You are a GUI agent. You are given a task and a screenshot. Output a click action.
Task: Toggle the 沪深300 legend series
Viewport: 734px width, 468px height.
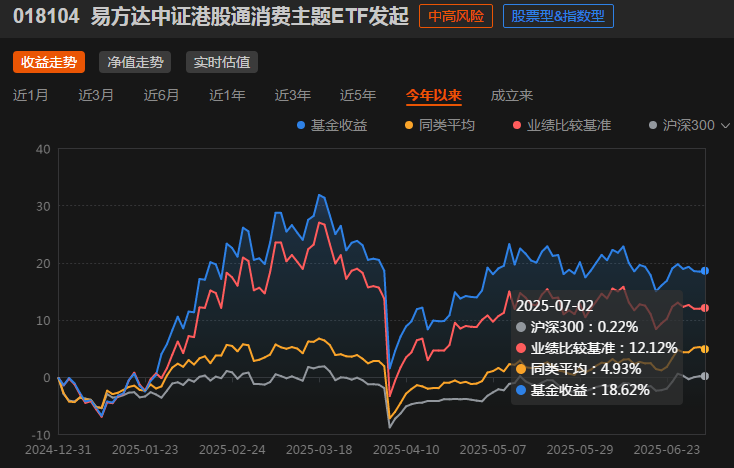[x=682, y=125]
